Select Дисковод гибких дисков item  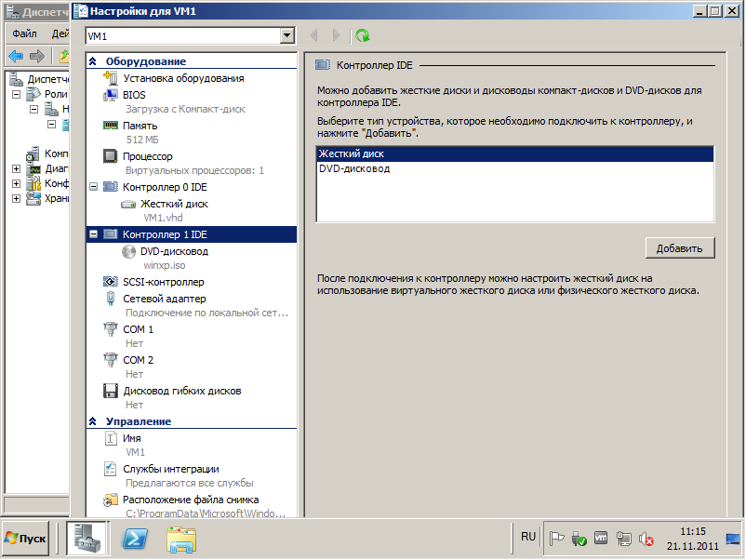pos(182,391)
